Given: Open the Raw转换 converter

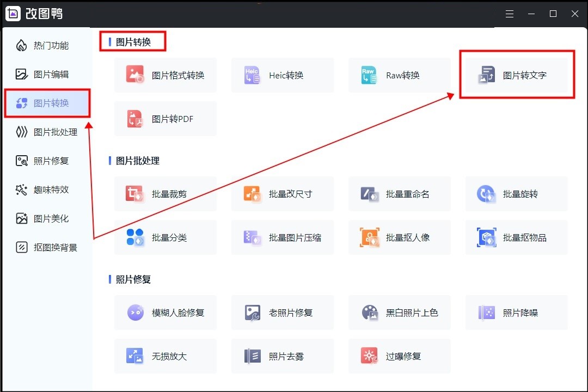Looking at the screenshot, I should click(x=400, y=75).
